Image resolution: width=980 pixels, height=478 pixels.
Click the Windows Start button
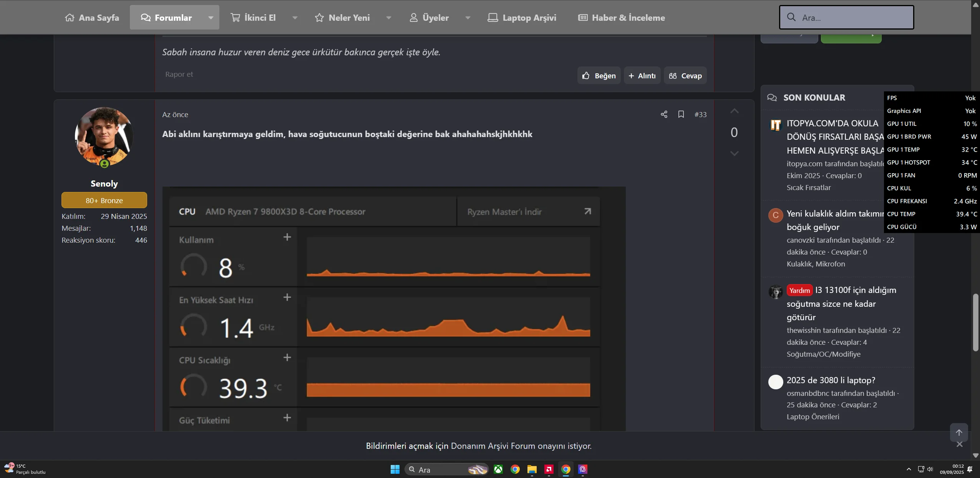click(x=395, y=469)
